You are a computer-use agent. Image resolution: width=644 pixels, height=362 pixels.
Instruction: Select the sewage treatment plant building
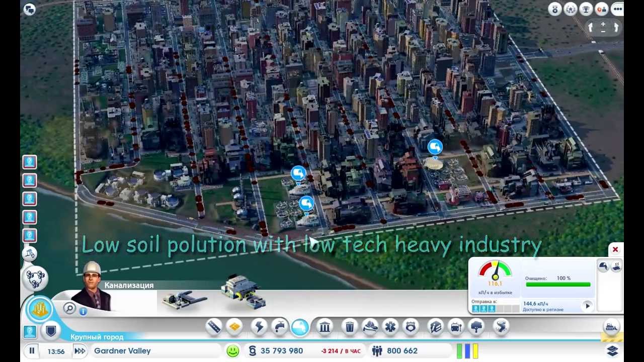click(x=244, y=292)
